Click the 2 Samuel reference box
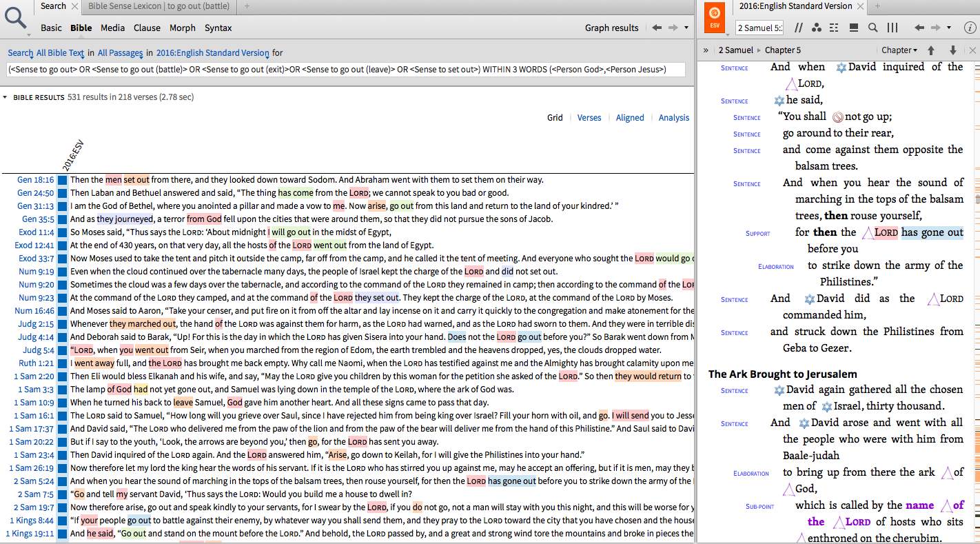The height and width of the screenshot is (544, 980). tap(759, 28)
